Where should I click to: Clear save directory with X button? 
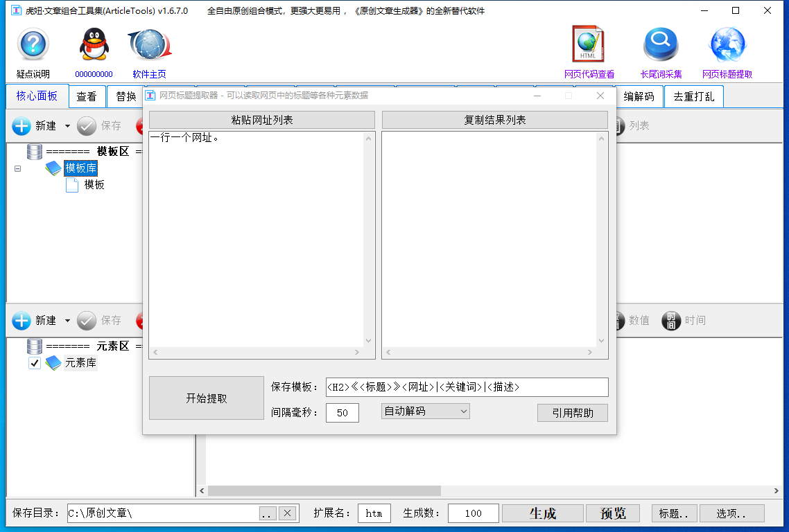click(x=287, y=513)
